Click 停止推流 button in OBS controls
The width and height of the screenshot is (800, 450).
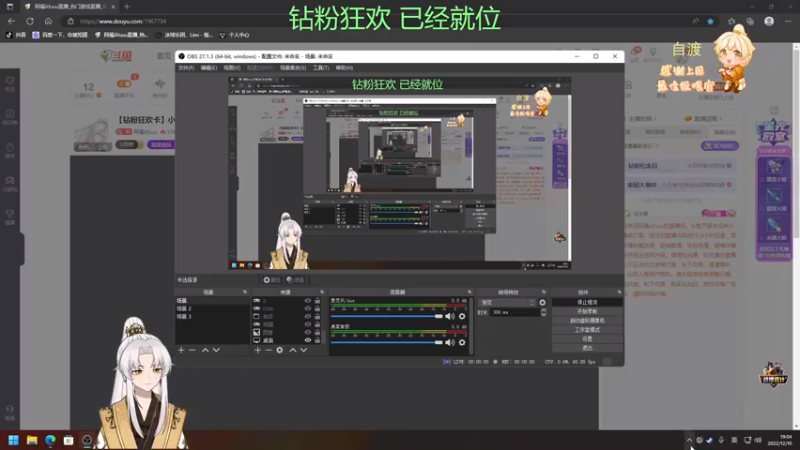(587, 302)
